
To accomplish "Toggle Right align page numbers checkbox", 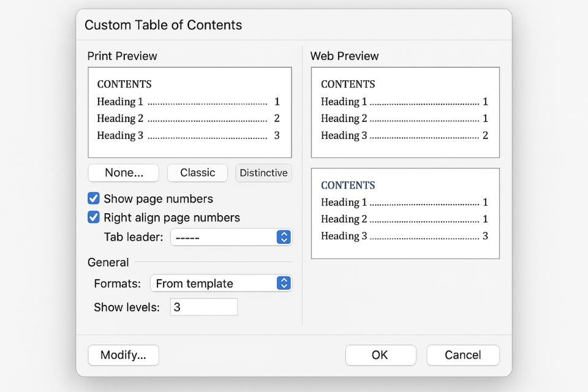I will pyautogui.click(x=94, y=217).
